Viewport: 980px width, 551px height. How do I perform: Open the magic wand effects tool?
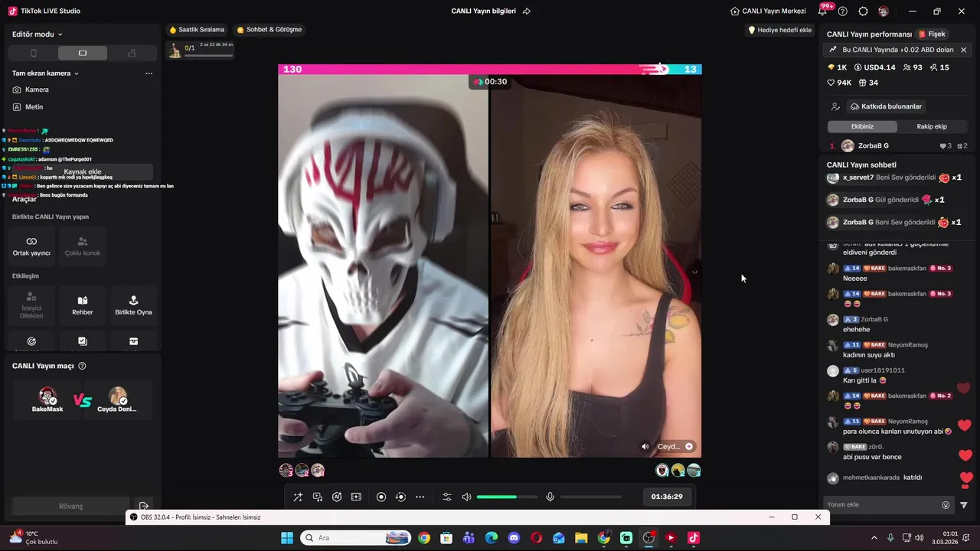pyautogui.click(x=298, y=497)
